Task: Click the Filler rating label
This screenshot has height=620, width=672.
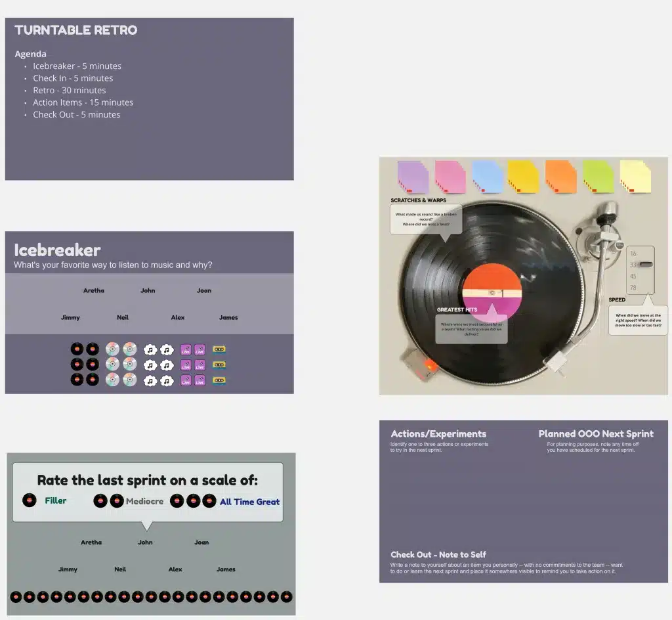Action: point(56,500)
